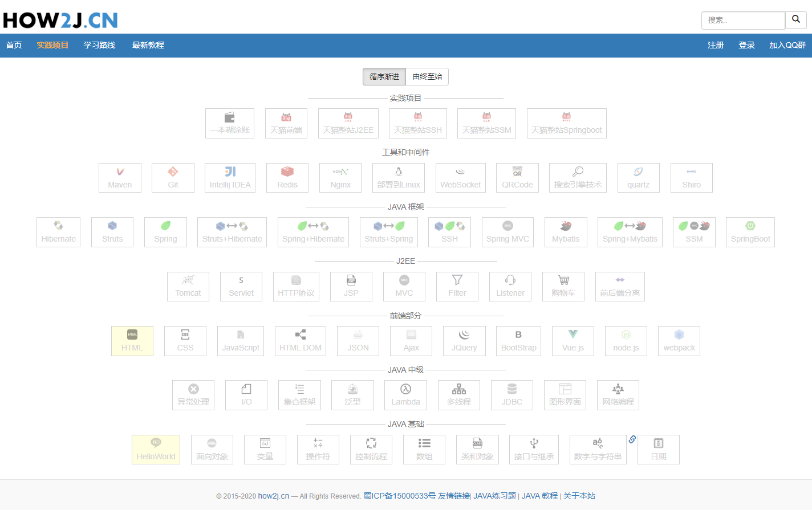812x510 pixels.
Task: Open the Maven tutorial tile
Action: pyautogui.click(x=120, y=178)
